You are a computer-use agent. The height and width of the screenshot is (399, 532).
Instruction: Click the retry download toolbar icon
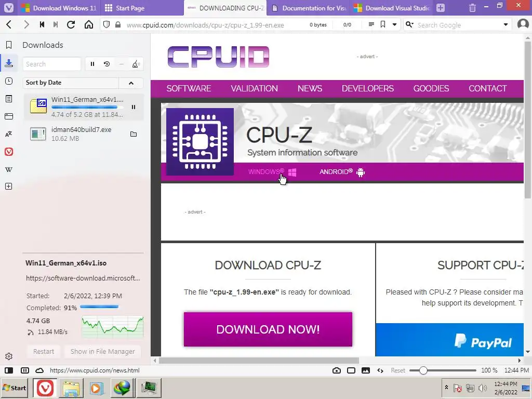click(x=107, y=64)
